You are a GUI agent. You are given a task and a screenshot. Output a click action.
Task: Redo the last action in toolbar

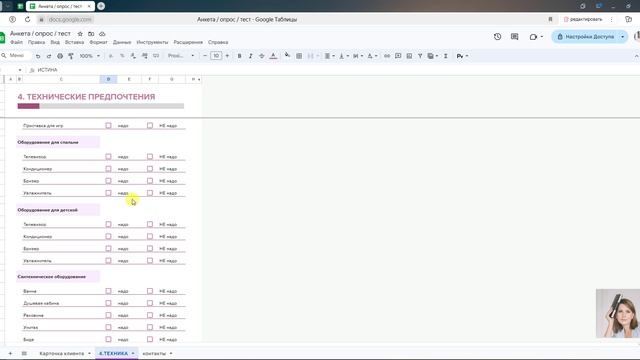point(49,56)
